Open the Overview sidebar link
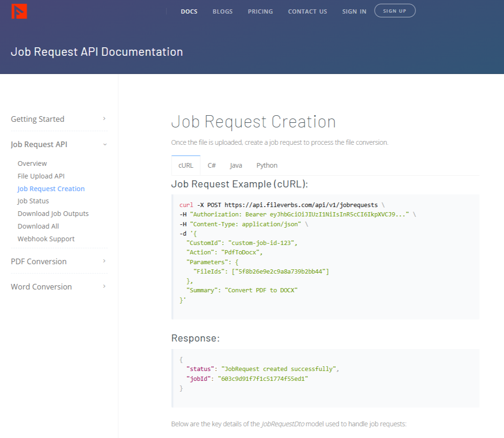Screen dimensions: 504x438 click(x=32, y=163)
